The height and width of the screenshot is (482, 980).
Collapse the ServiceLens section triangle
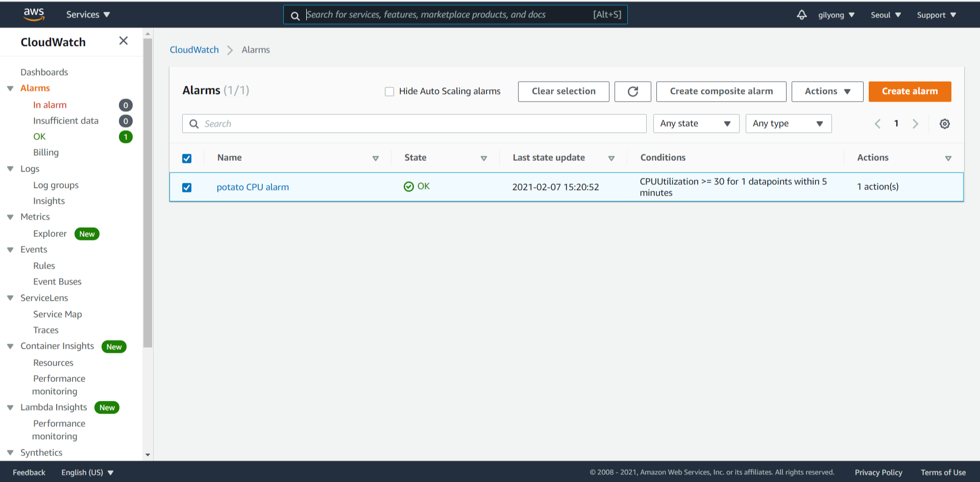(x=10, y=298)
